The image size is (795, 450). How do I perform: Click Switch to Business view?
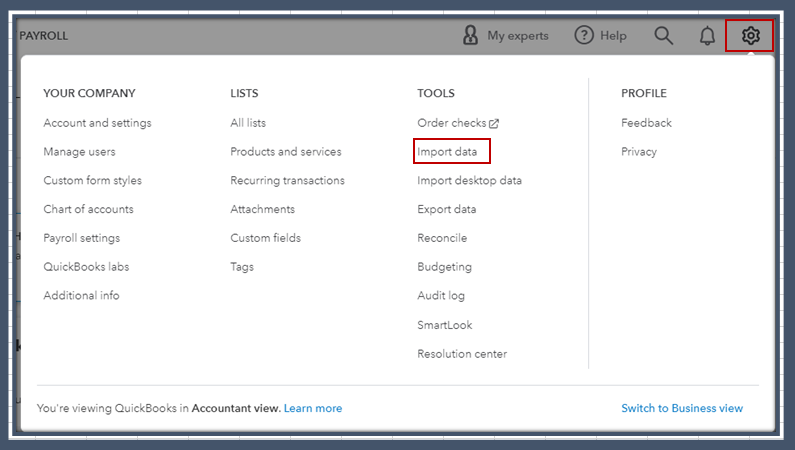pos(682,408)
